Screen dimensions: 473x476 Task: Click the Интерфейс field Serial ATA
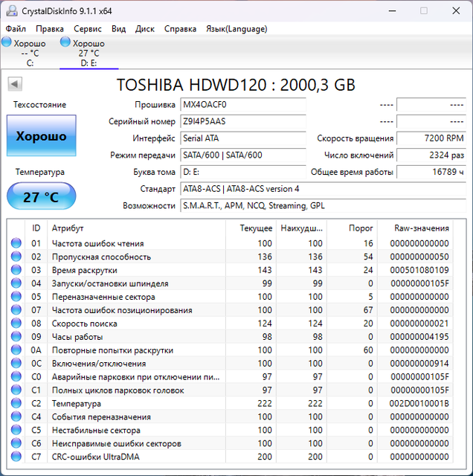click(243, 138)
